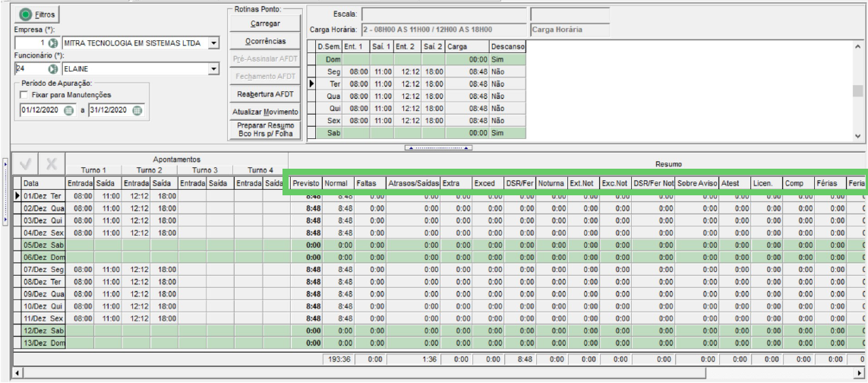
Task: Click right arrow of bottom horizontal scrollbar
Action: tap(859, 373)
